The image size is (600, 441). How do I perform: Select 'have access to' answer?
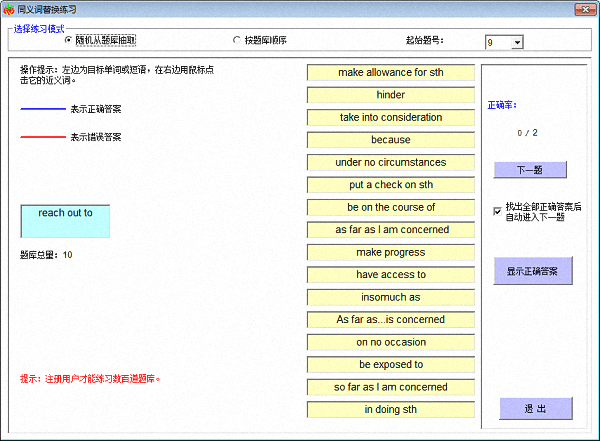coord(390,275)
